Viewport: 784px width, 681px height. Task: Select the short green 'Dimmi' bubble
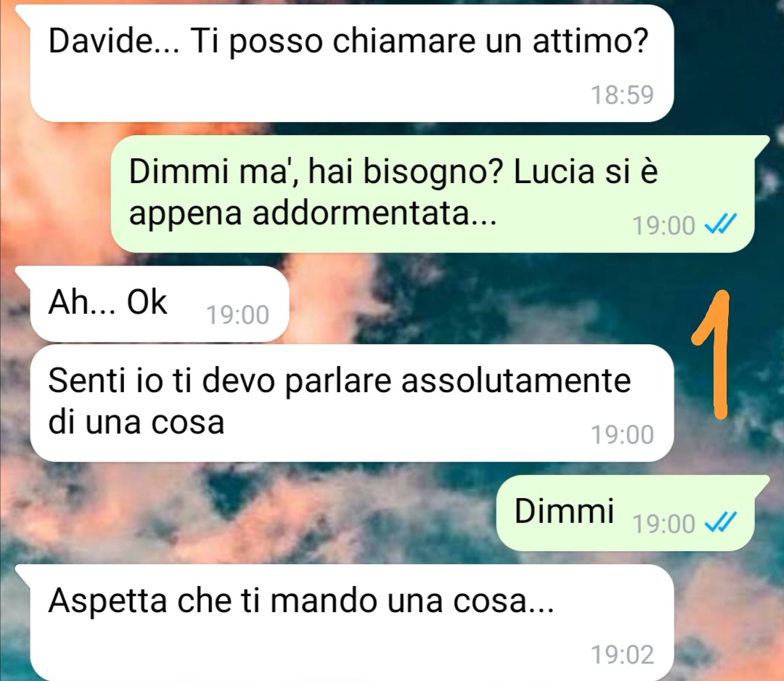tap(625, 513)
